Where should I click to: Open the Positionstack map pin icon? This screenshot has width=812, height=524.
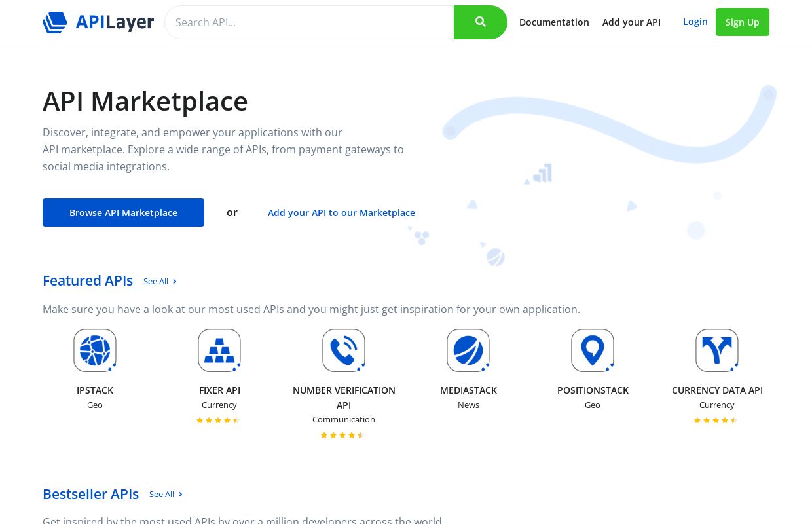tap(593, 350)
